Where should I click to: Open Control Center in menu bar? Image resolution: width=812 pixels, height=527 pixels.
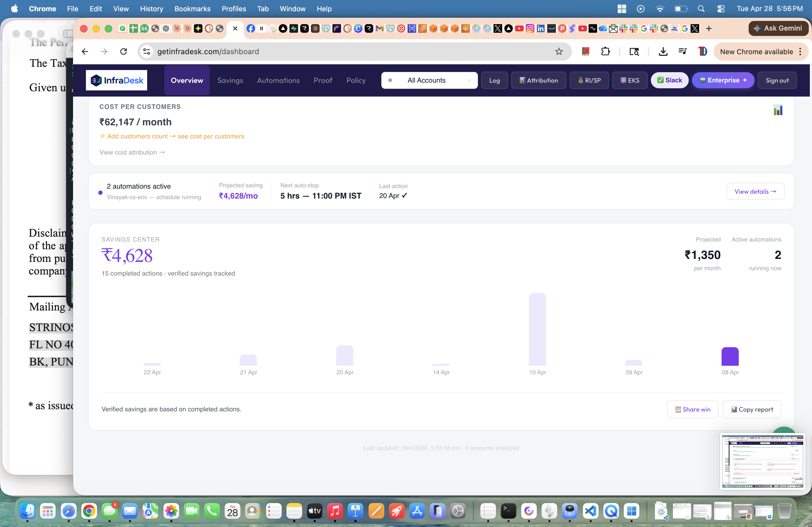pyautogui.click(x=720, y=9)
